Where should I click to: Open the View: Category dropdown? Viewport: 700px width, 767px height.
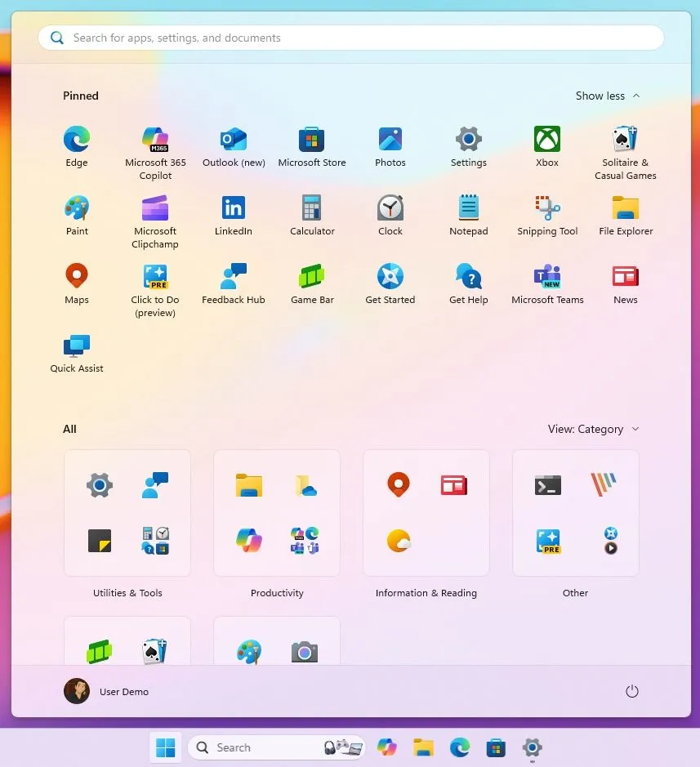(x=594, y=429)
